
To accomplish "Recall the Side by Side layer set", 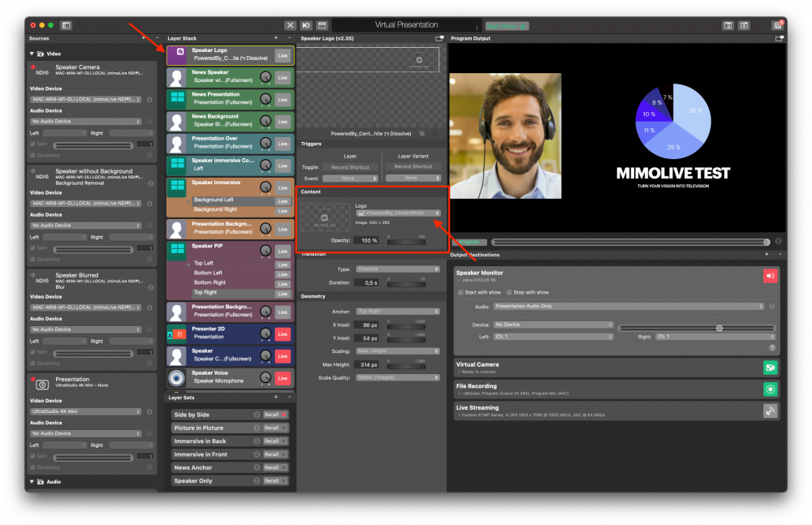I will coord(275,415).
